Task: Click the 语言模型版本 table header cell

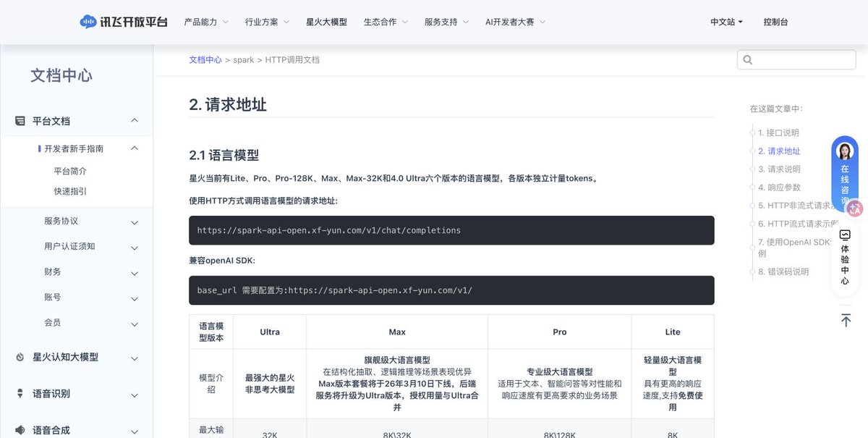Action: click(x=211, y=332)
